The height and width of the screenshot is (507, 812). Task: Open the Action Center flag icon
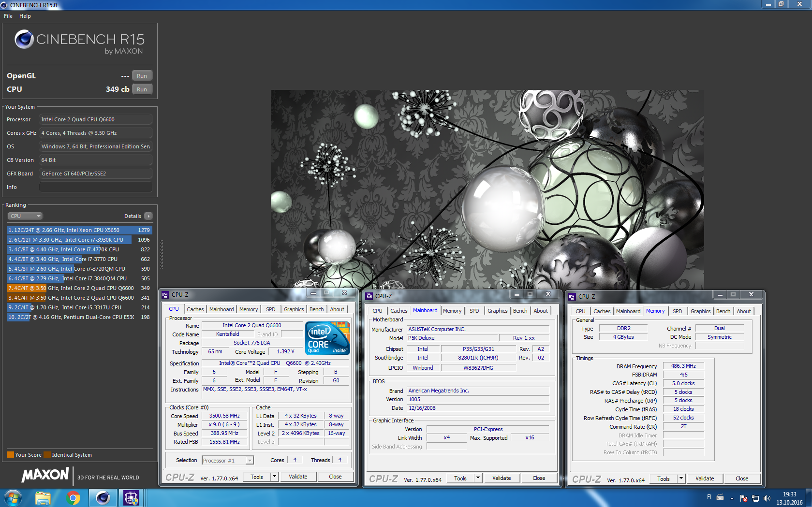tap(744, 498)
